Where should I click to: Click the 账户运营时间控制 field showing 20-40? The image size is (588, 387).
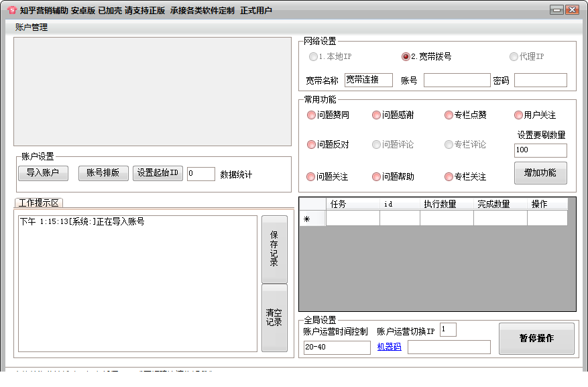[x=337, y=347]
